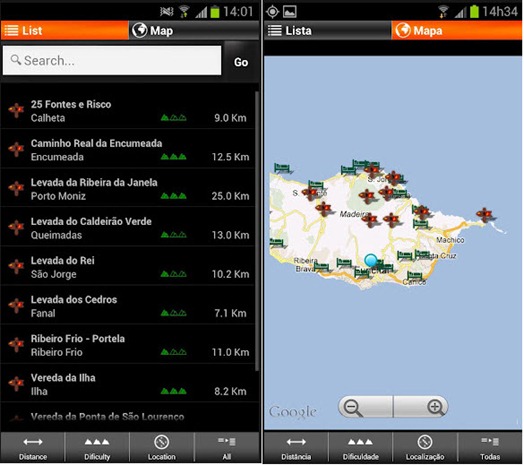This screenshot has width=524, height=465.
Task: Tap the Go button next to search
Action: (241, 62)
